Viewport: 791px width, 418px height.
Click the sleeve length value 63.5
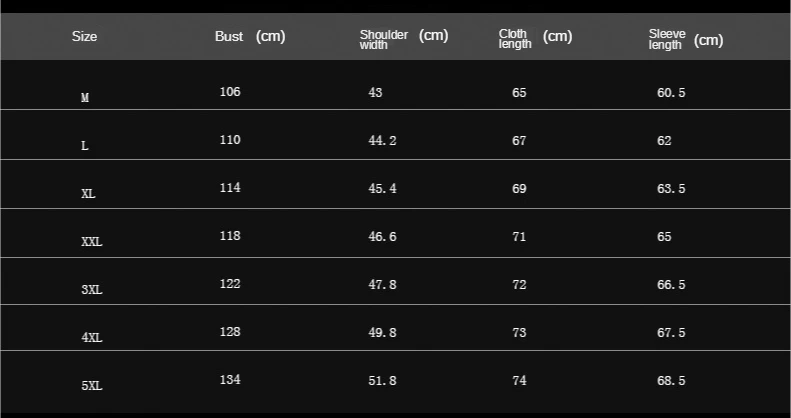pos(671,189)
